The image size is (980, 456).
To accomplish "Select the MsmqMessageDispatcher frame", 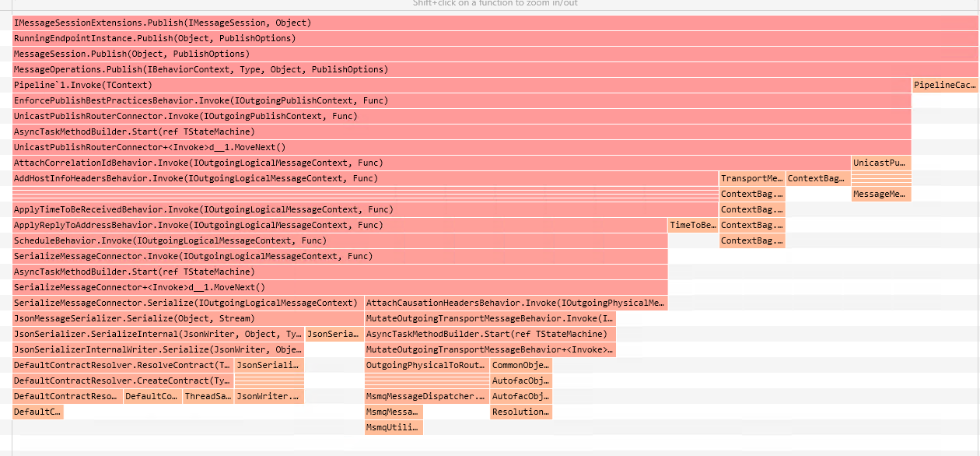I will click(427, 396).
